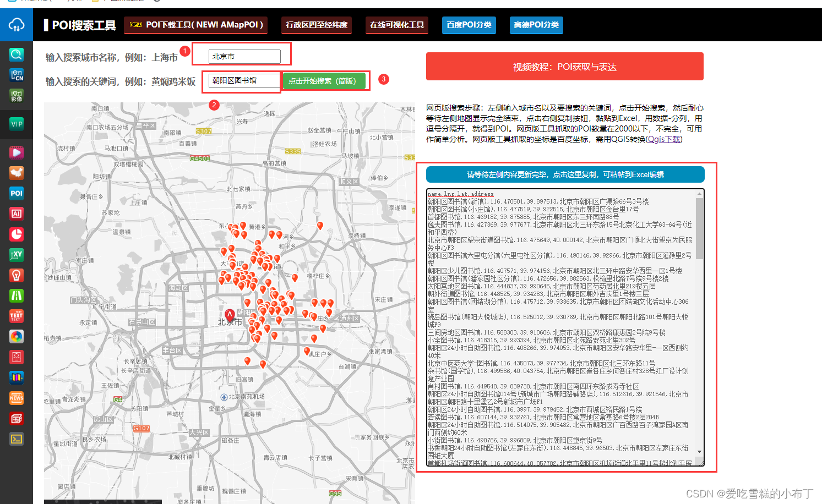Click inside the POI results text area
Image resolution: width=822 pixels, height=504 pixels.
click(562, 327)
